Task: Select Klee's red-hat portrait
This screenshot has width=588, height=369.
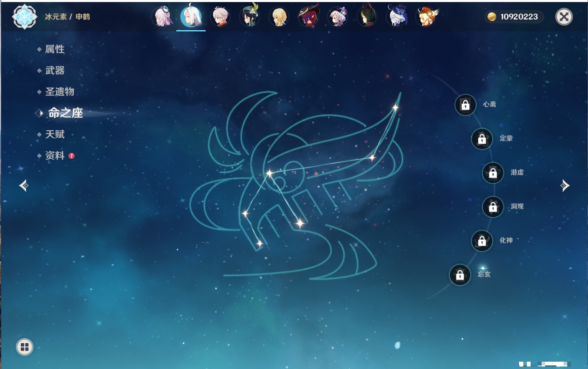Action: pyautogui.click(x=426, y=17)
